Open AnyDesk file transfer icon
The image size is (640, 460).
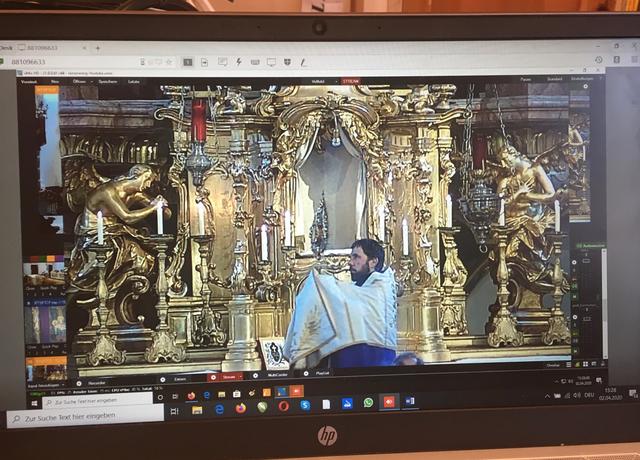(204, 62)
